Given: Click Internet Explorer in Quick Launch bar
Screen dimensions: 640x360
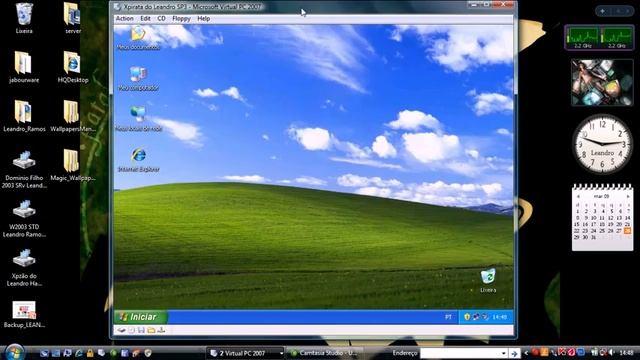Looking at the screenshot, I should click(x=79, y=353).
